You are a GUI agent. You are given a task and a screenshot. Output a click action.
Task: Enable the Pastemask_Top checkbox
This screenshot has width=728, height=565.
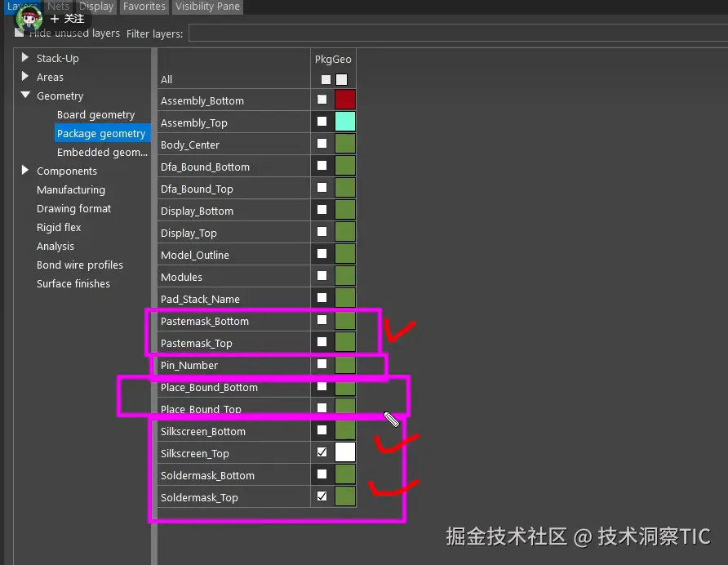click(x=322, y=342)
